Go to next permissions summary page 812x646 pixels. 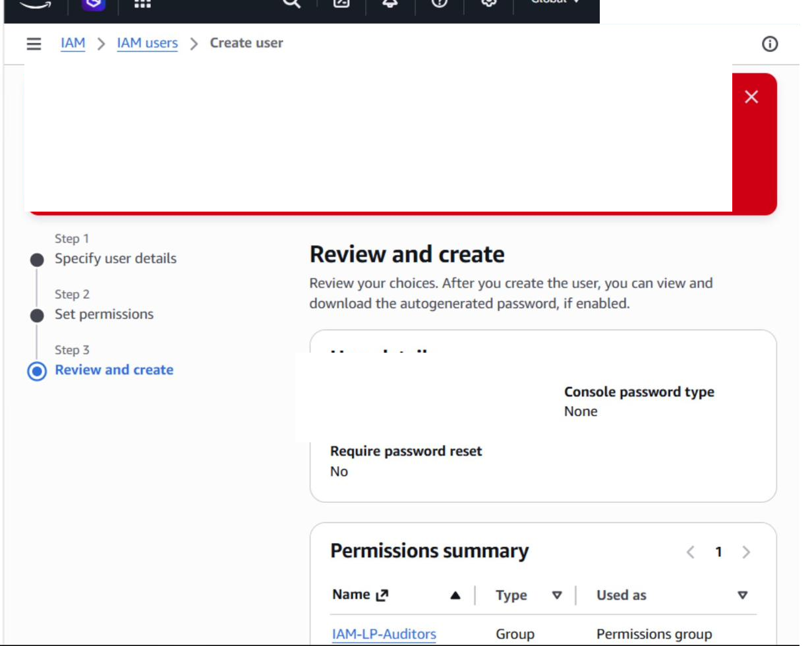coord(746,552)
